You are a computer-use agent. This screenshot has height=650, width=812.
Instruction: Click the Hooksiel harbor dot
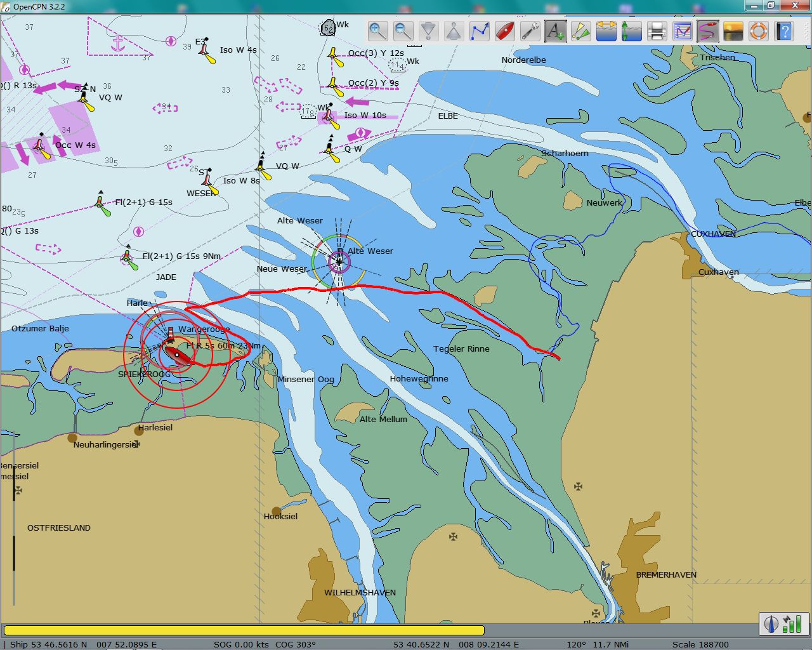(277, 511)
